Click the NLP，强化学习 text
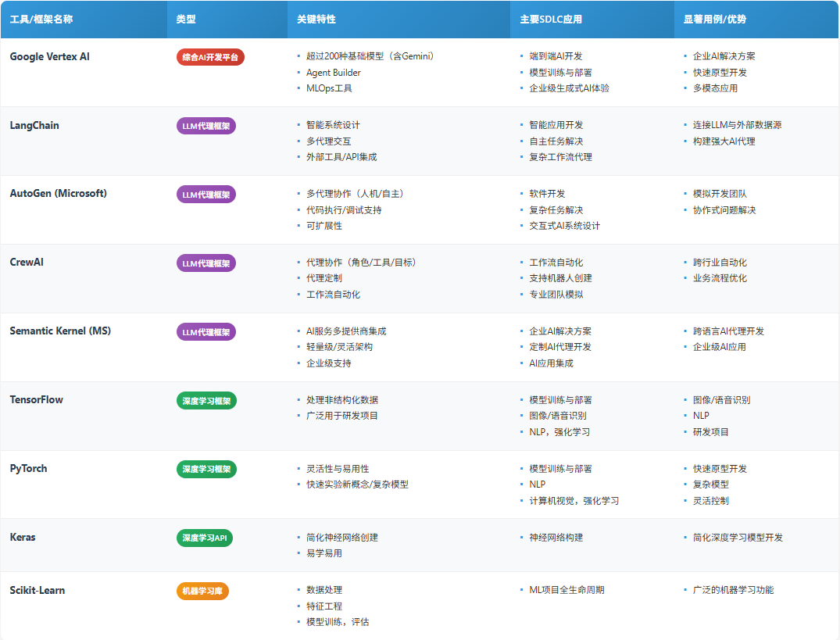840x640 pixels. point(559,432)
